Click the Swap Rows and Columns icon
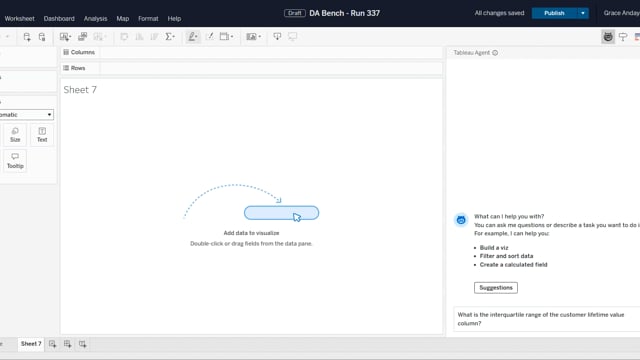 124,37
